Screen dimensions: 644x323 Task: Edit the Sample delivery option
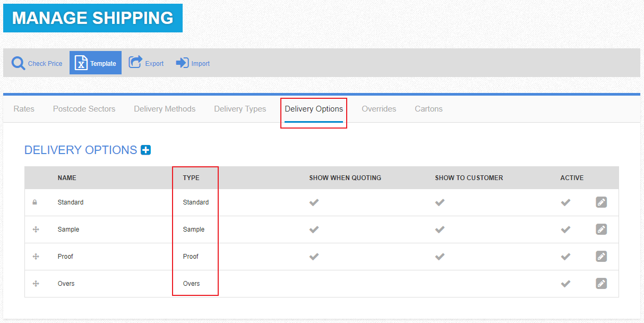(x=601, y=229)
